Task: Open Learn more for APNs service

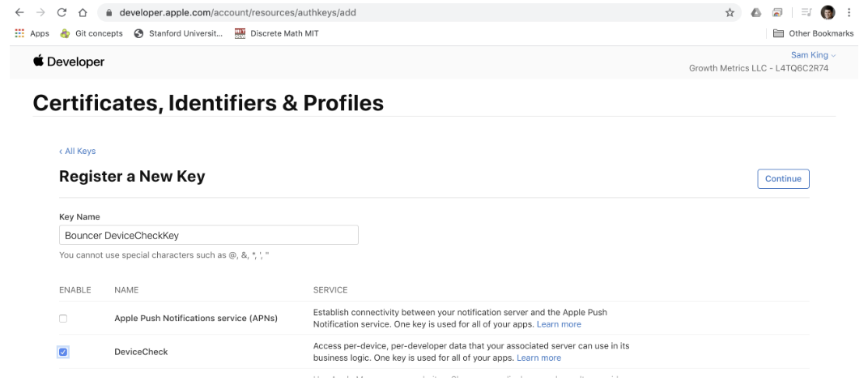Action: click(560, 324)
